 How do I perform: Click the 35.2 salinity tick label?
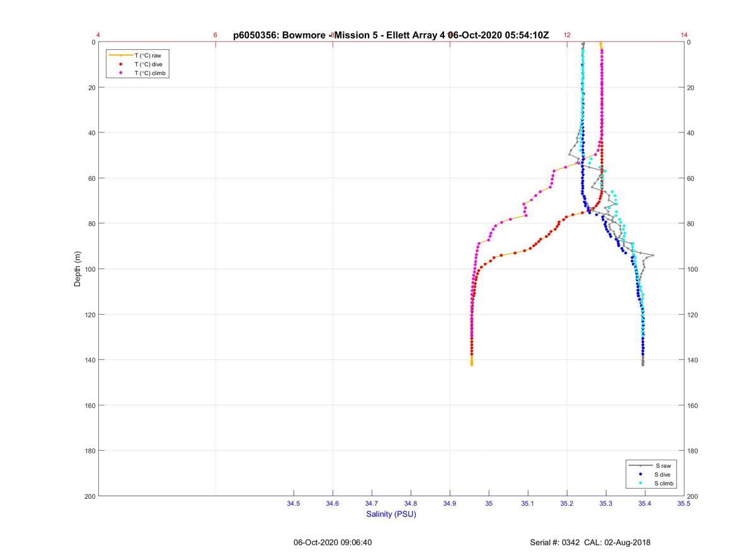coord(567,503)
